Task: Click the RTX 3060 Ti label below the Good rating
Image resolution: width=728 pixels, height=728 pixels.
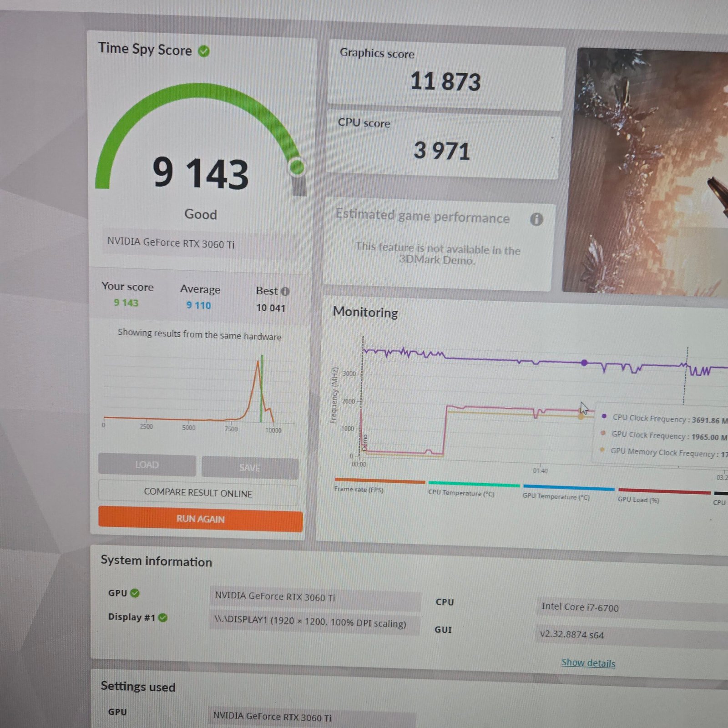Action: pos(171,243)
